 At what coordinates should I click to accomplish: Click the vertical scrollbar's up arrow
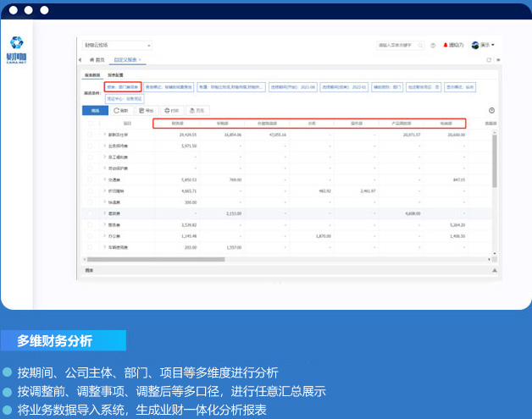click(495, 131)
